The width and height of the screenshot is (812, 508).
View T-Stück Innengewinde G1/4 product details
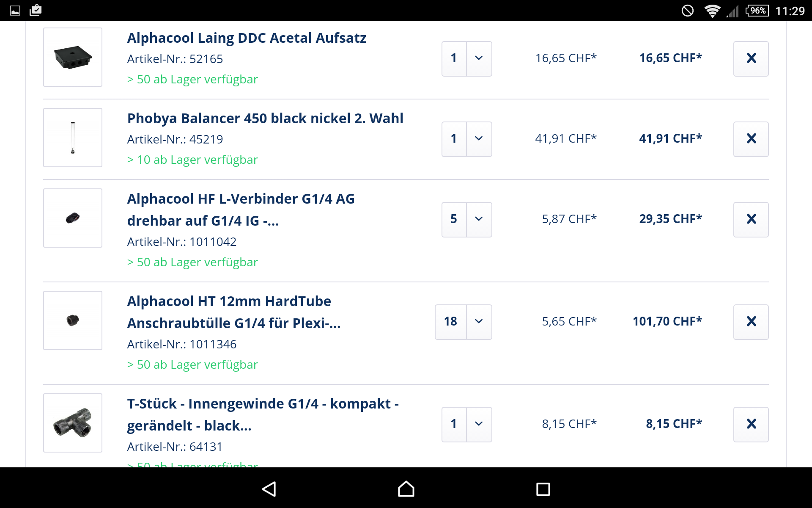[x=263, y=414]
